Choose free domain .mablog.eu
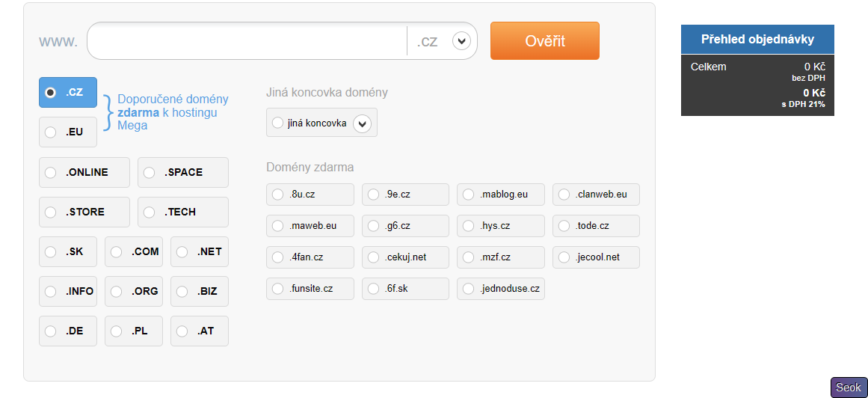Screen dimensions: 868x398 point(469,195)
